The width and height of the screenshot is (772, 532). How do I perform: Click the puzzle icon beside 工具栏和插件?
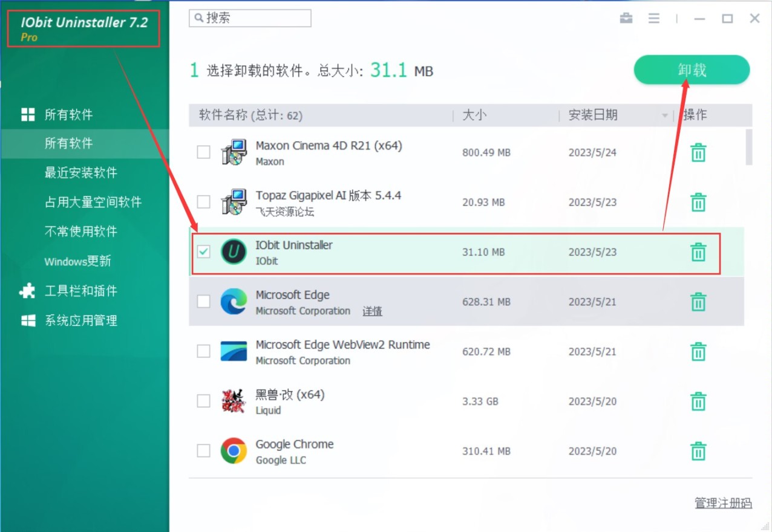click(28, 291)
